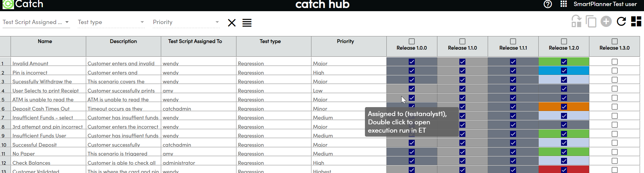Open the help question mark icon
Screen dimensions: 644x173
coord(548,4)
